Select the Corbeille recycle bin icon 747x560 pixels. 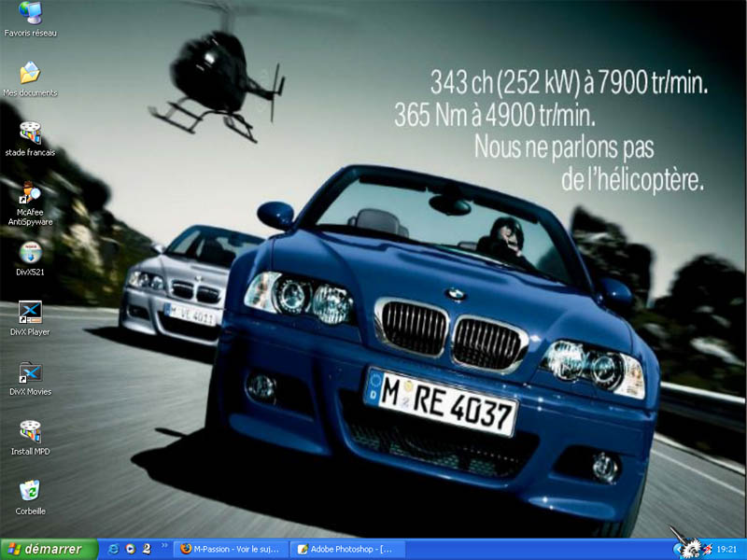point(30,498)
